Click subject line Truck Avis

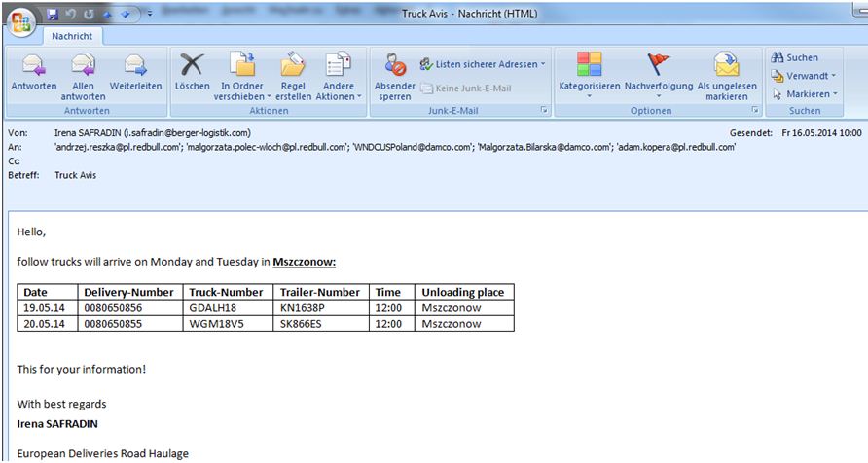pyautogui.click(x=75, y=175)
